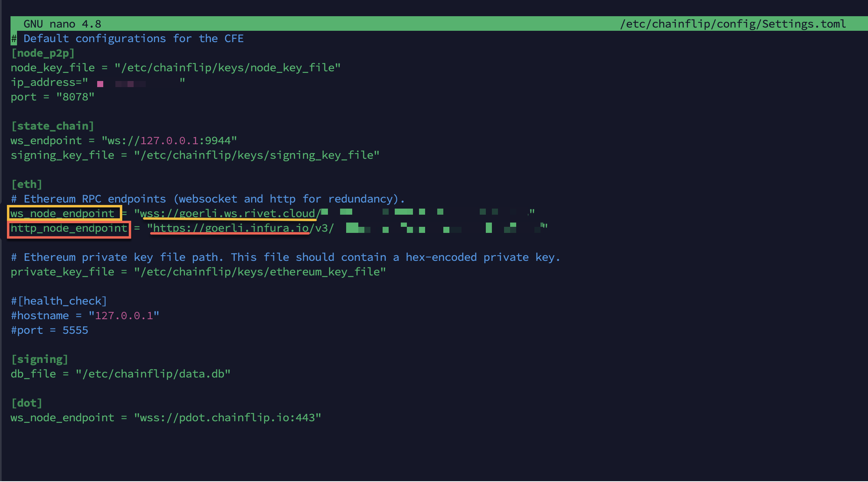Click the commented #[health_check] line
The image size is (868, 482).
[59, 301]
